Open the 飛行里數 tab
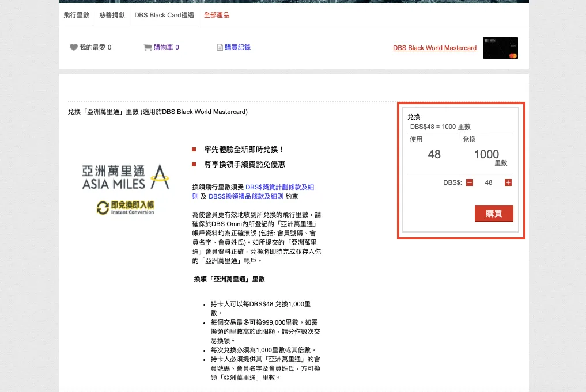The width and height of the screenshot is (586, 392). click(77, 15)
